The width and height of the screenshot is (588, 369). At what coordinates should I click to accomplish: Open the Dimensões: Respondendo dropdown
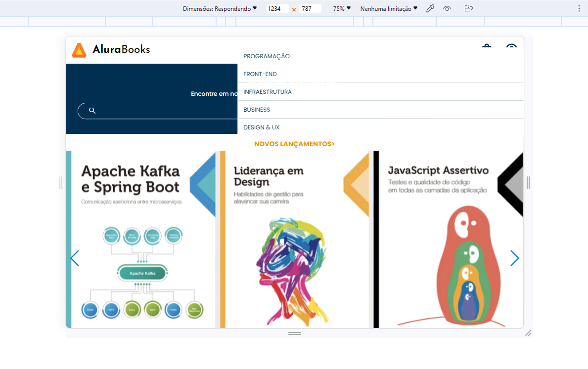click(220, 8)
